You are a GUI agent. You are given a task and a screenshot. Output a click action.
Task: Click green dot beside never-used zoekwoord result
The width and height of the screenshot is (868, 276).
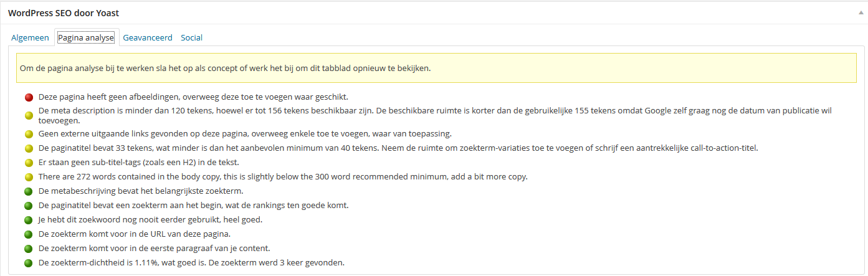(x=29, y=220)
